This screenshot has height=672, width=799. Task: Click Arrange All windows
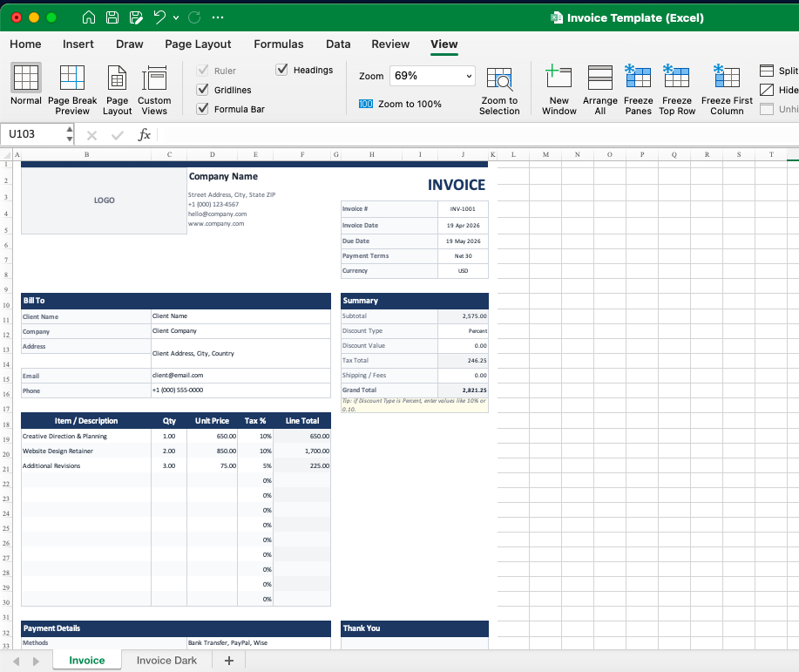(599, 87)
